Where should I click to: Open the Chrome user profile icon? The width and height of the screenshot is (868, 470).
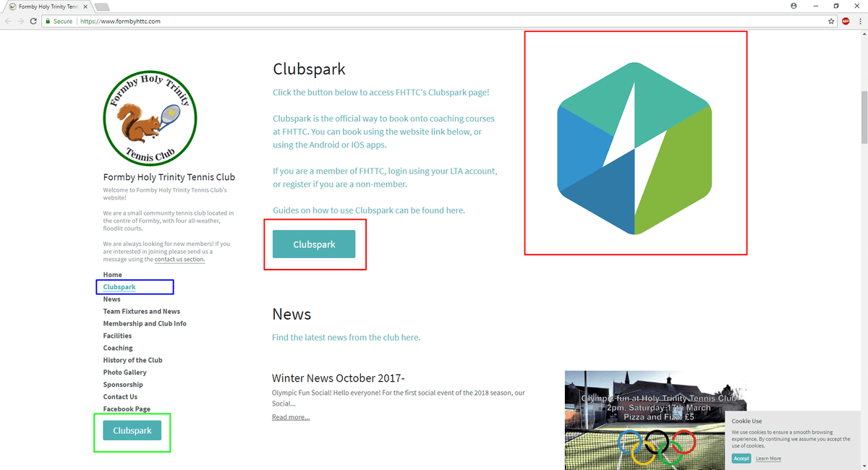[794, 5]
